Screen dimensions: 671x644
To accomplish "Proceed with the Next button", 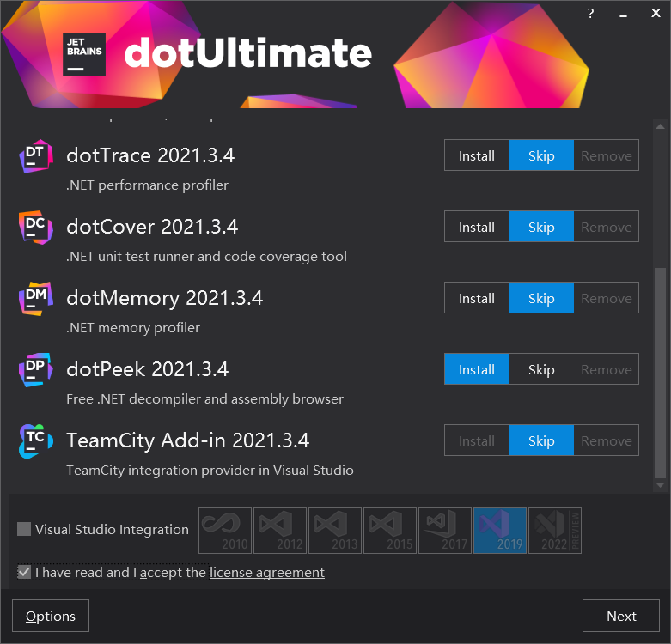I will (x=621, y=616).
